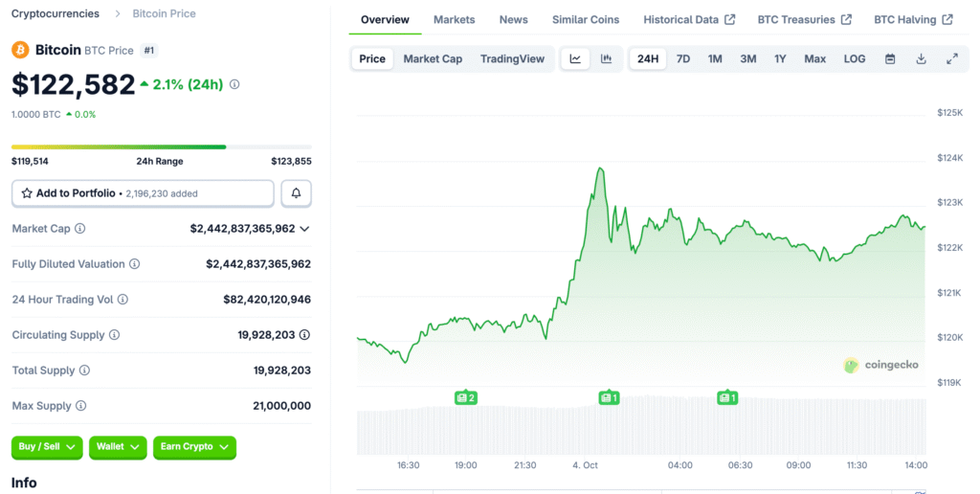Toggle LOG scale on chart
The image size is (980, 494).
coord(855,58)
